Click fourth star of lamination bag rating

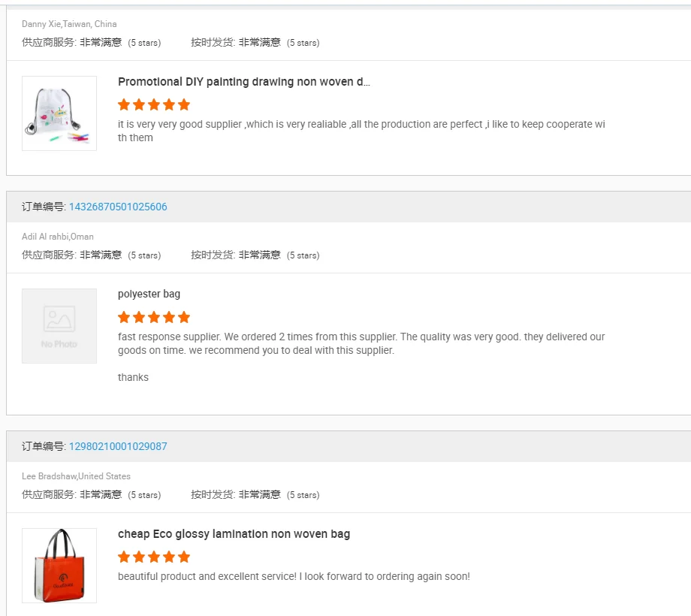tap(169, 557)
